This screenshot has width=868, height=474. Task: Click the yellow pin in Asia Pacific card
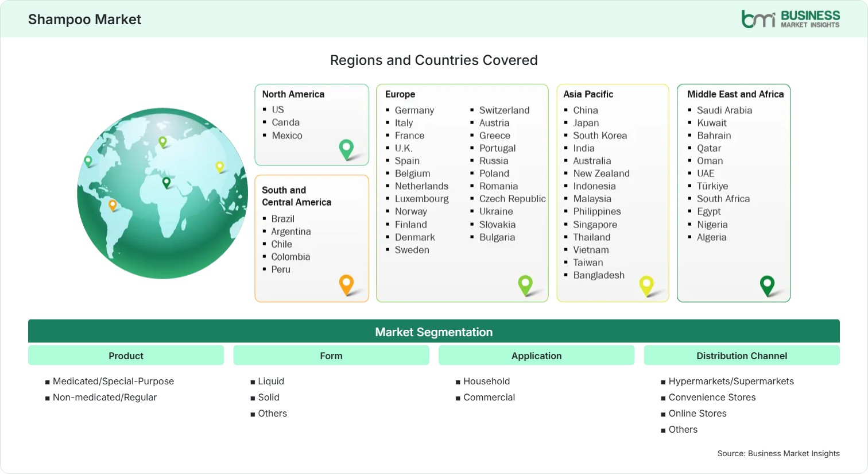click(646, 286)
